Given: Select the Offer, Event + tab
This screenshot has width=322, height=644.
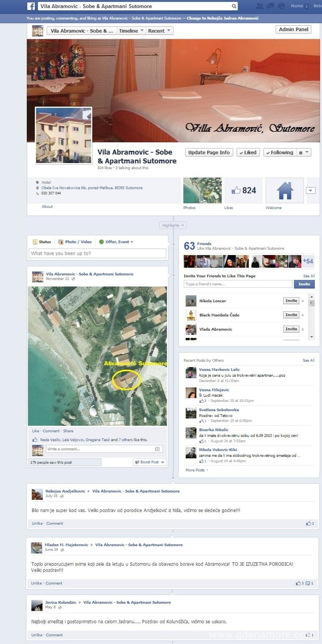Looking at the screenshot, I should (x=116, y=242).
